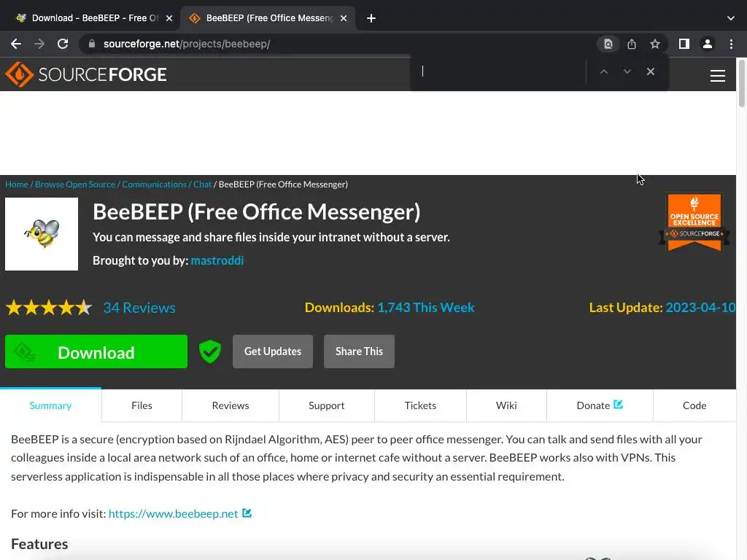Image resolution: width=747 pixels, height=560 pixels.
Task: Toggle the browser side panel
Action: coord(684,44)
